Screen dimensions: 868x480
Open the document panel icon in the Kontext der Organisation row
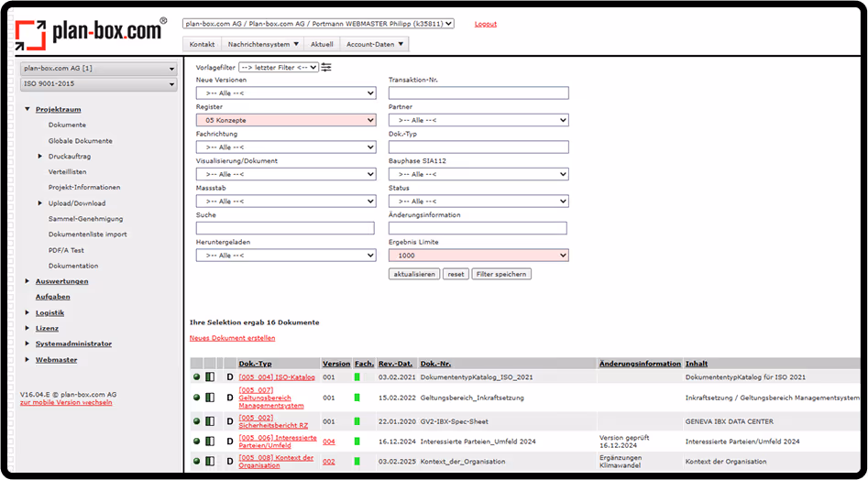[x=209, y=461]
